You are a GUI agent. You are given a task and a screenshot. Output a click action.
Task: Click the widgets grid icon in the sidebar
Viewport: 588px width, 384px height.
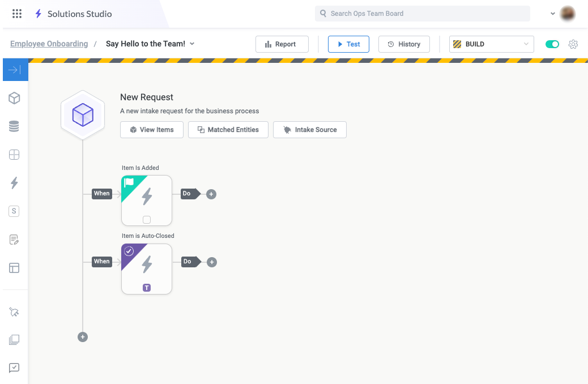pos(15,154)
